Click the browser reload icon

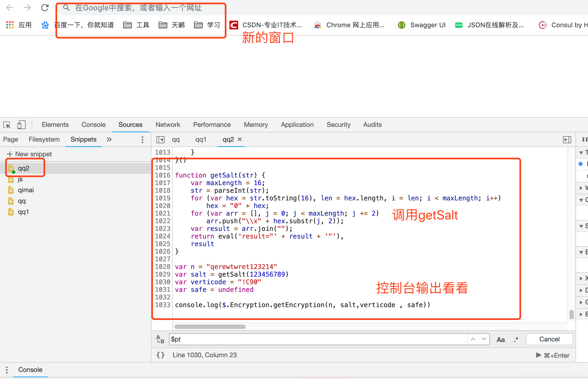point(45,8)
